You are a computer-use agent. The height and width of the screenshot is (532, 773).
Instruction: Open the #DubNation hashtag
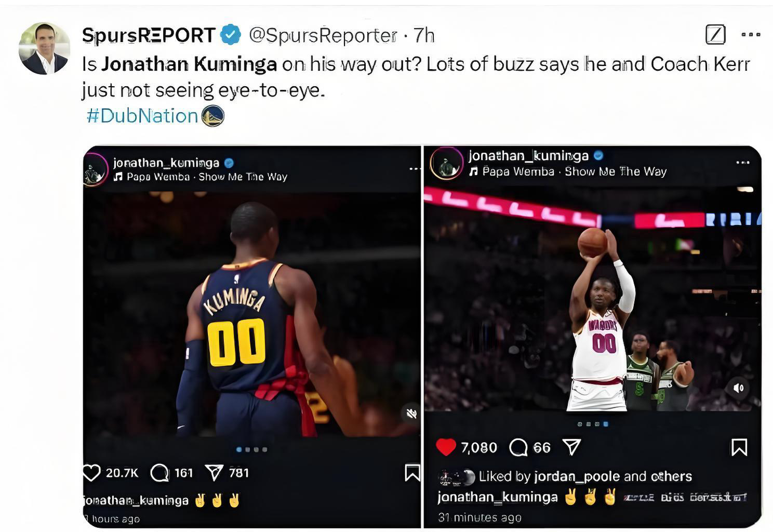pyautogui.click(x=142, y=115)
